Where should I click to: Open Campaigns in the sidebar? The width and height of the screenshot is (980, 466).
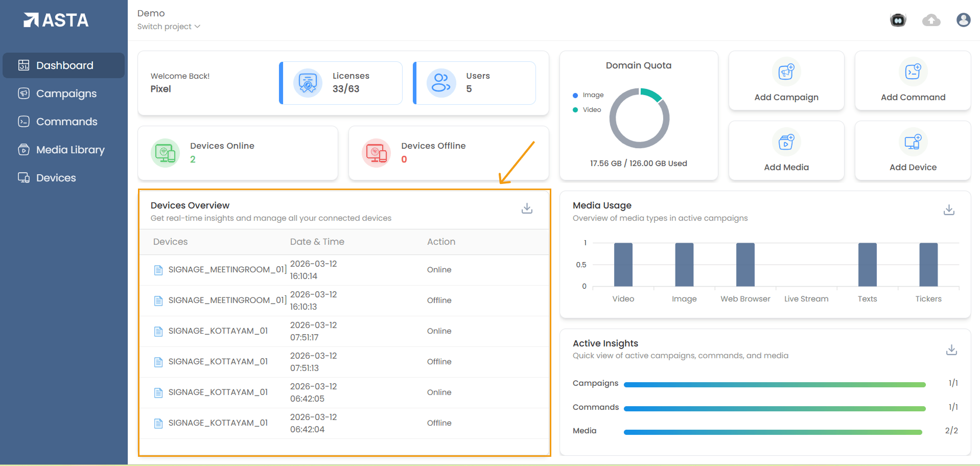[66, 94]
